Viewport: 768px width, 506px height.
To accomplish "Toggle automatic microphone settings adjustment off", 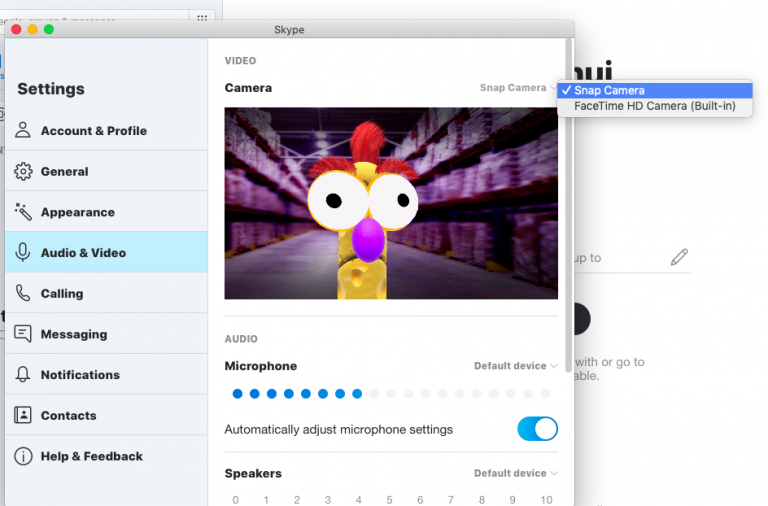I will (x=537, y=429).
